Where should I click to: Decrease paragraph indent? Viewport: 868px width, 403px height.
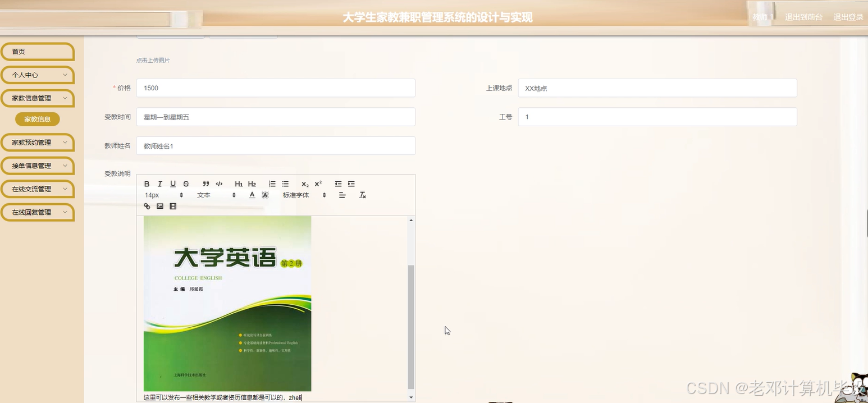click(x=338, y=184)
